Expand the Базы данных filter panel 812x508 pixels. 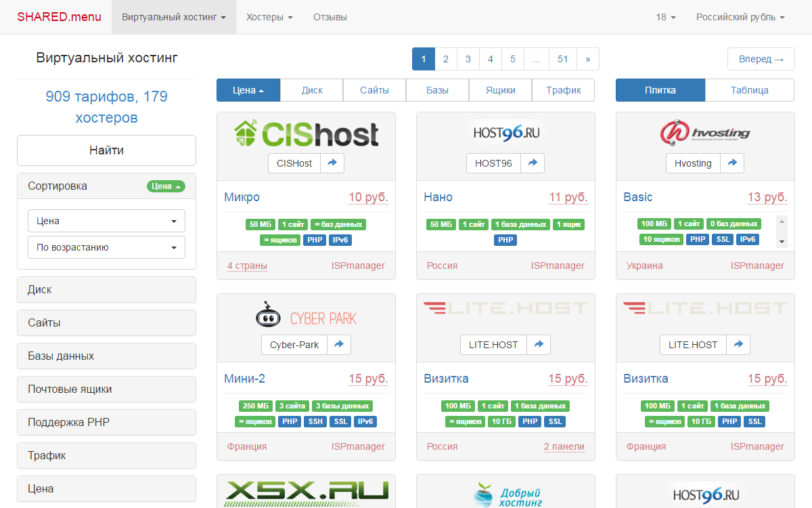pos(106,356)
